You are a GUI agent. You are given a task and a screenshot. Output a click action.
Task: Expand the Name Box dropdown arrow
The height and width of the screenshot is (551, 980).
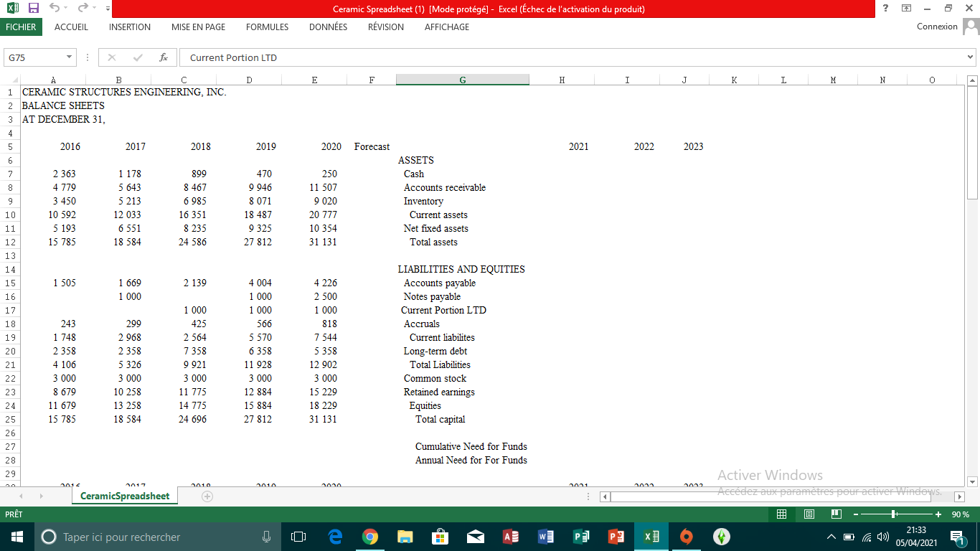pyautogui.click(x=70, y=57)
